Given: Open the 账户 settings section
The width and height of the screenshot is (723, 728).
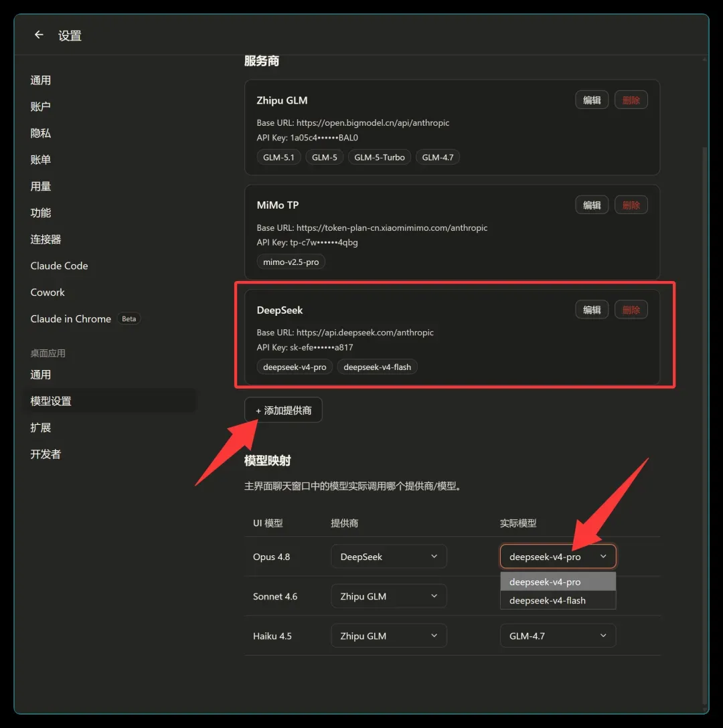Looking at the screenshot, I should pos(41,107).
